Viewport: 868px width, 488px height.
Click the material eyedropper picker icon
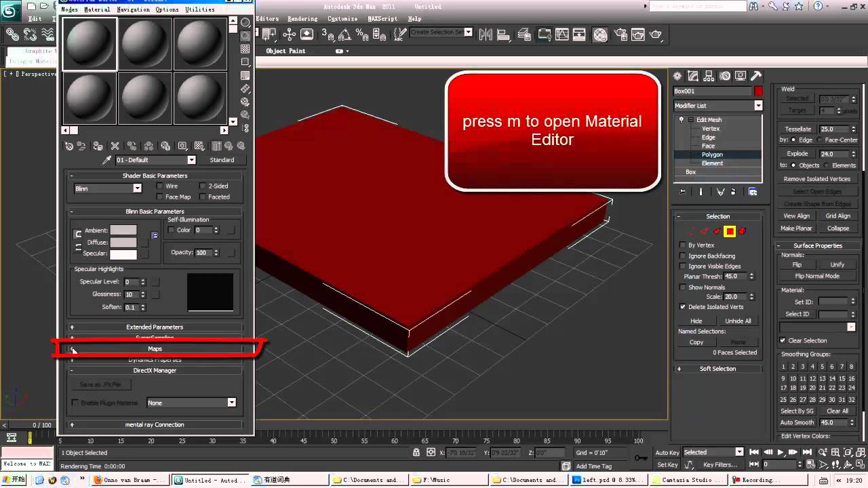pos(106,160)
